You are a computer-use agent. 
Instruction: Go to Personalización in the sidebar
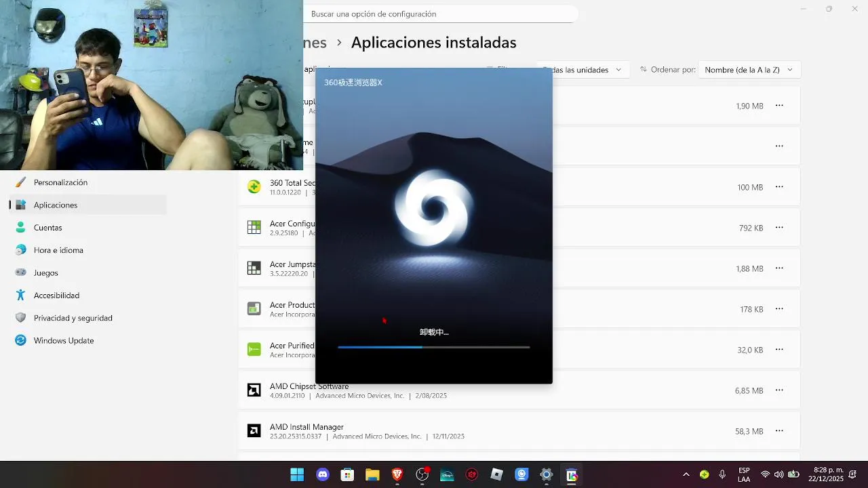88,182
